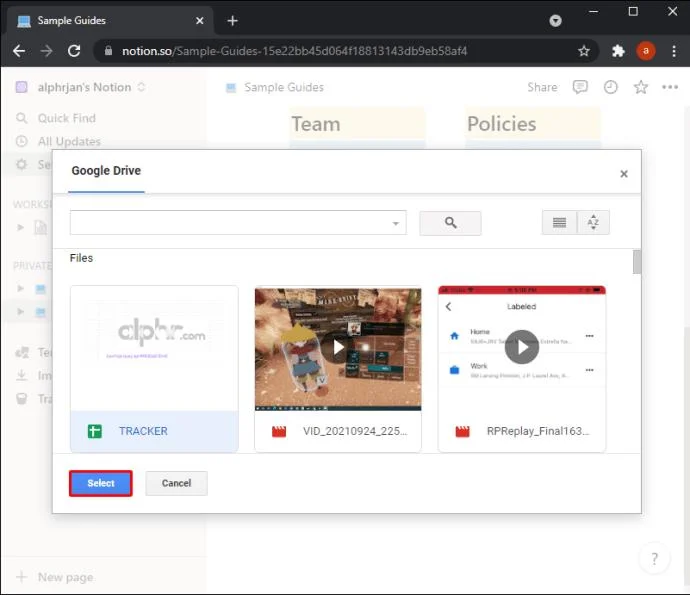Select the Sample Guides browser tab
Image resolution: width=690 pixels, height=595 pixels.
click(x=108, y=21)
